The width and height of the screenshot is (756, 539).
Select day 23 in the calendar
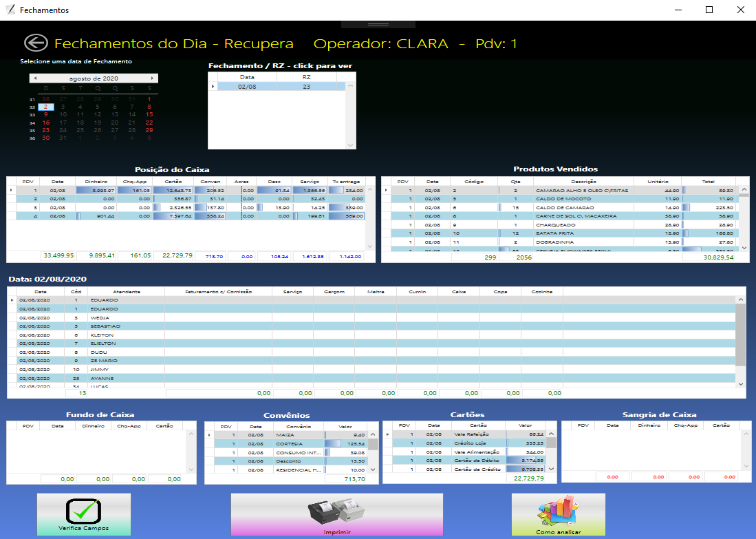pos(46,130)
